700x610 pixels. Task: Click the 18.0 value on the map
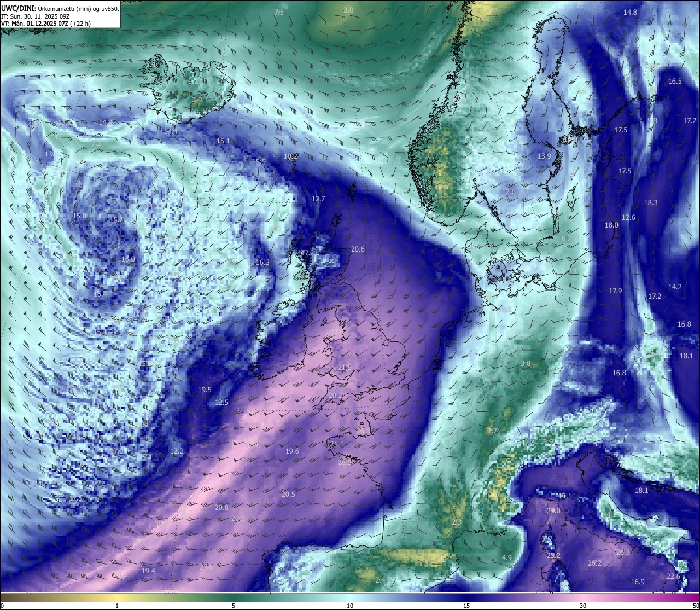[611, 225]
